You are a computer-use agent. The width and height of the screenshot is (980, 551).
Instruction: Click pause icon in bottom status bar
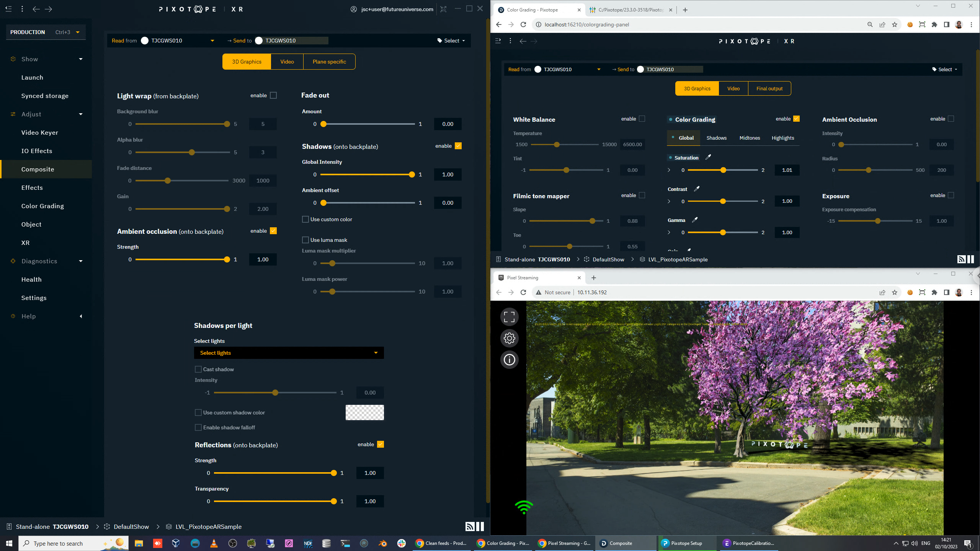pos(480,527)
